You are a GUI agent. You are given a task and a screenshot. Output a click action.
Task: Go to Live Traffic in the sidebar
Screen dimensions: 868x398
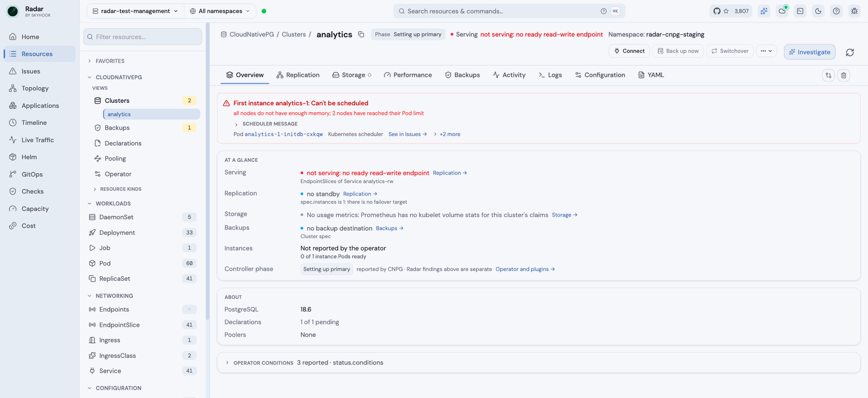click(40, 140)
